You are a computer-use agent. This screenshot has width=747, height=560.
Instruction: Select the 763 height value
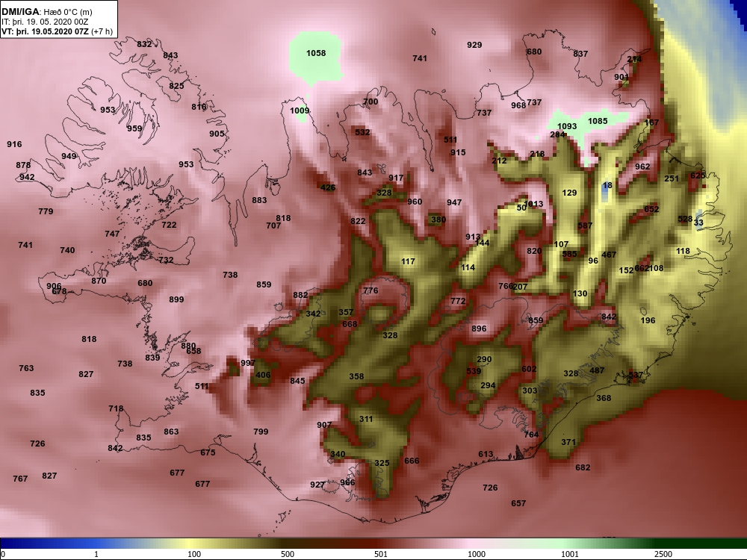tap(26, 368)
